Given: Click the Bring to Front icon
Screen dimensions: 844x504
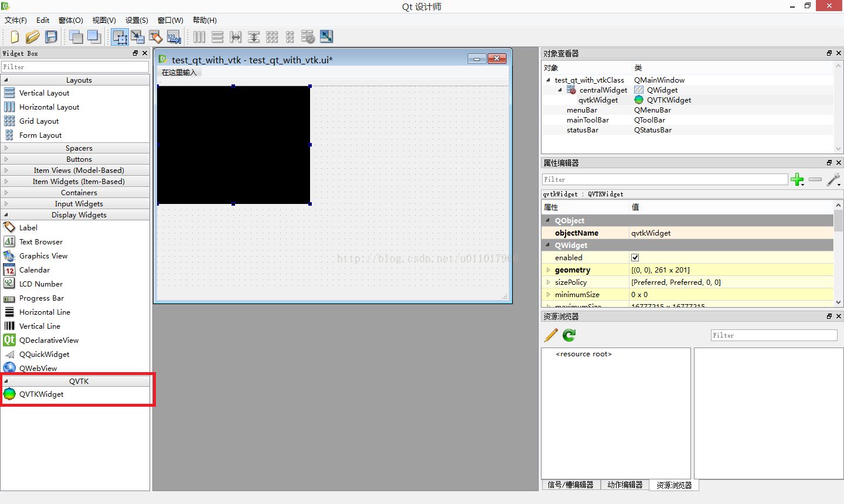Looking at the screenshot, I should tap(94, 37).
